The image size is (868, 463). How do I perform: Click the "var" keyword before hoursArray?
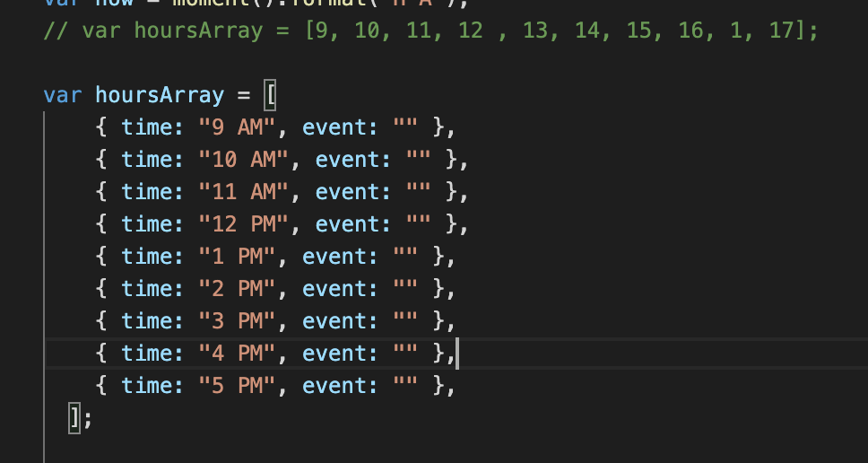point(63,95)
